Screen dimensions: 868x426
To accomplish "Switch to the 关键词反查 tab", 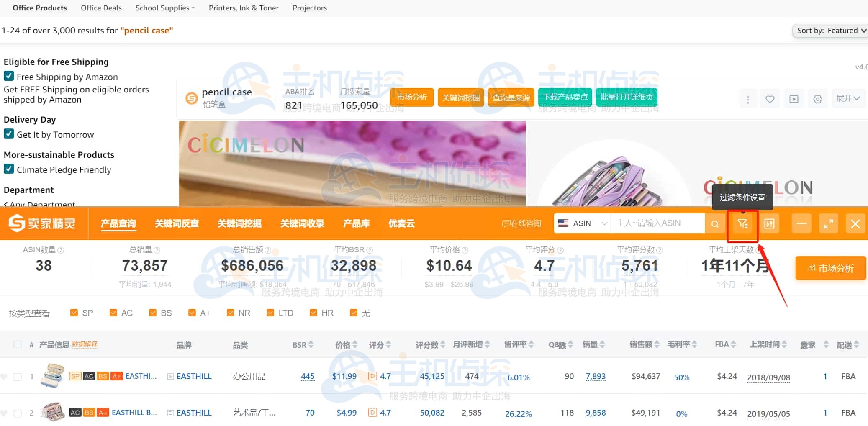I will click(x=177, y=223).
